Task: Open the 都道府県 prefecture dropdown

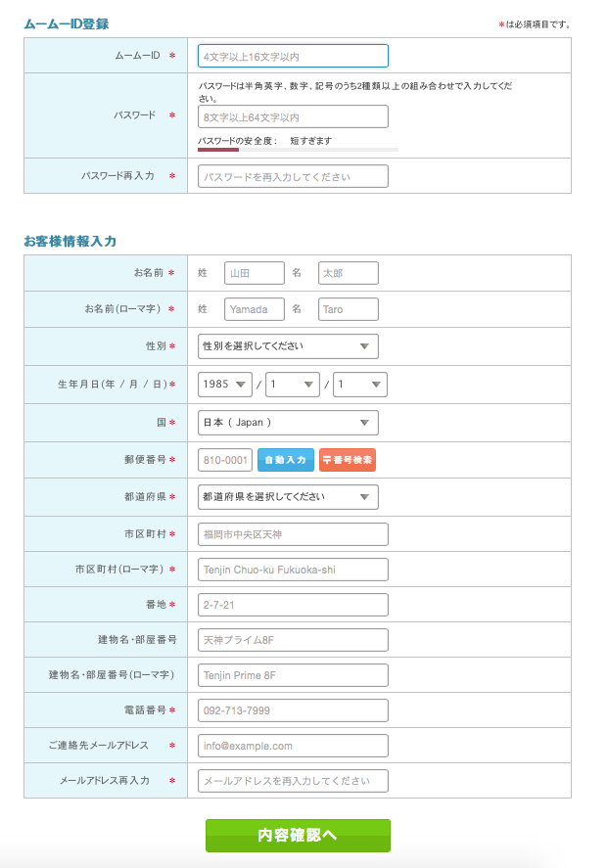Action: coord(288,497)
